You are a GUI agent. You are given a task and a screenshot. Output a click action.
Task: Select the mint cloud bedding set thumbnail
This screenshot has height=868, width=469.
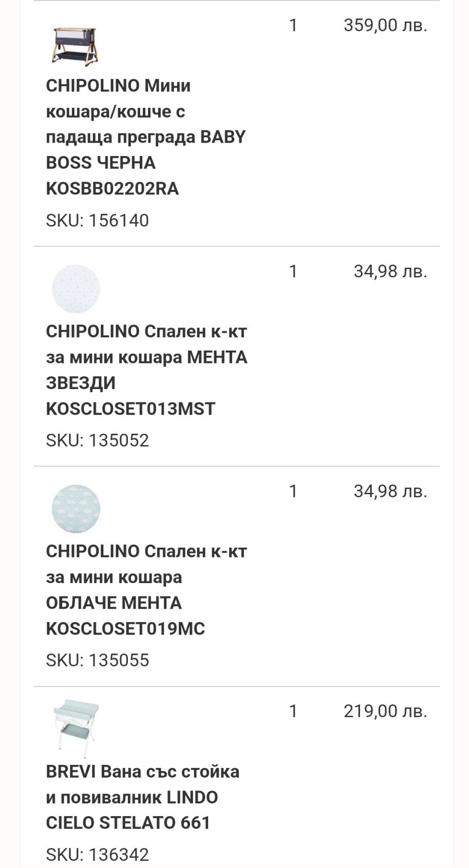(x=76, y=509)
